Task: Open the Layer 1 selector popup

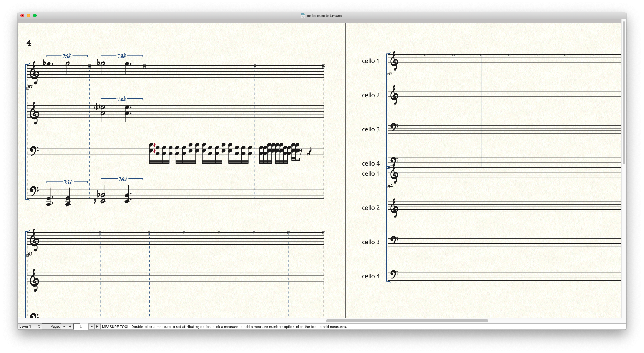Action: pyautogui.click(x=30, y=326)
